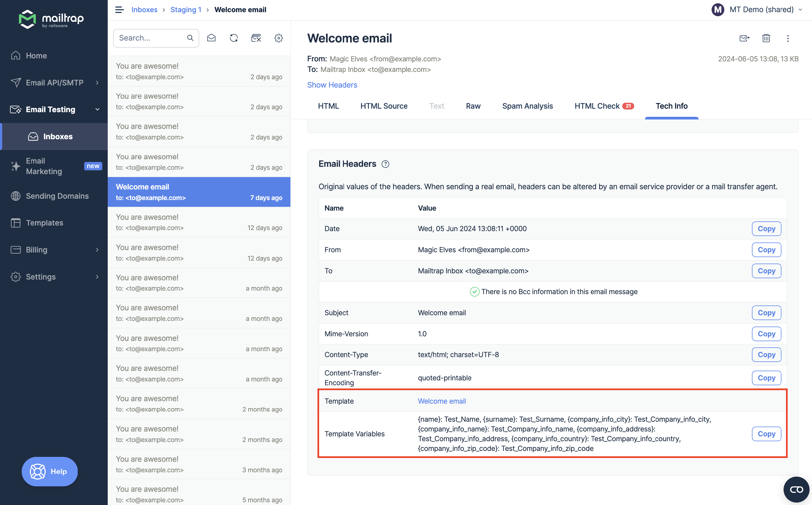
Task: Open inbox settings via the gear icon
Action: pos(279,38)
